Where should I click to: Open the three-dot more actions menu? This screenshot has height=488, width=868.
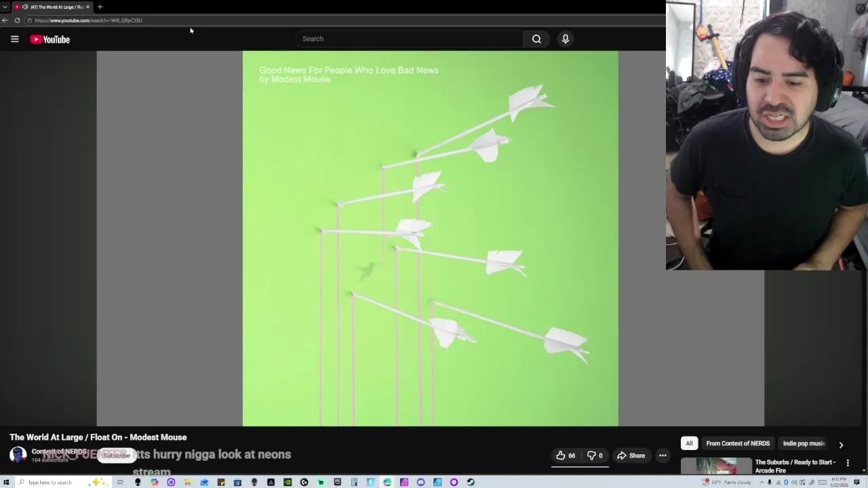[x=663, y=455]
